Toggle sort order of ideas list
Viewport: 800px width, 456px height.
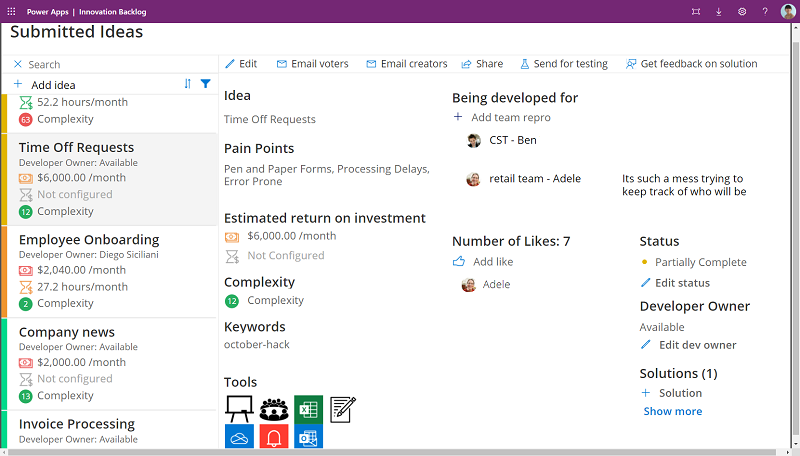187,84
